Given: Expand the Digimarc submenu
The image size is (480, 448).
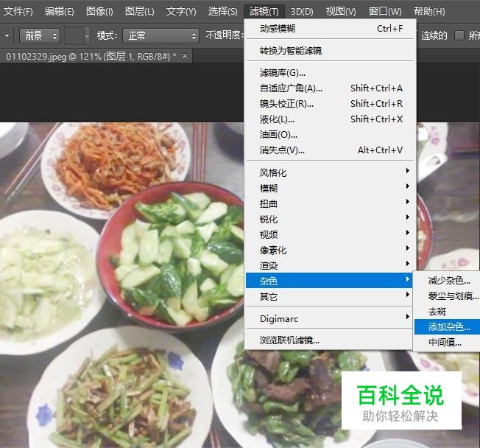Looking at the screenshot, I should tap(330, 319).
